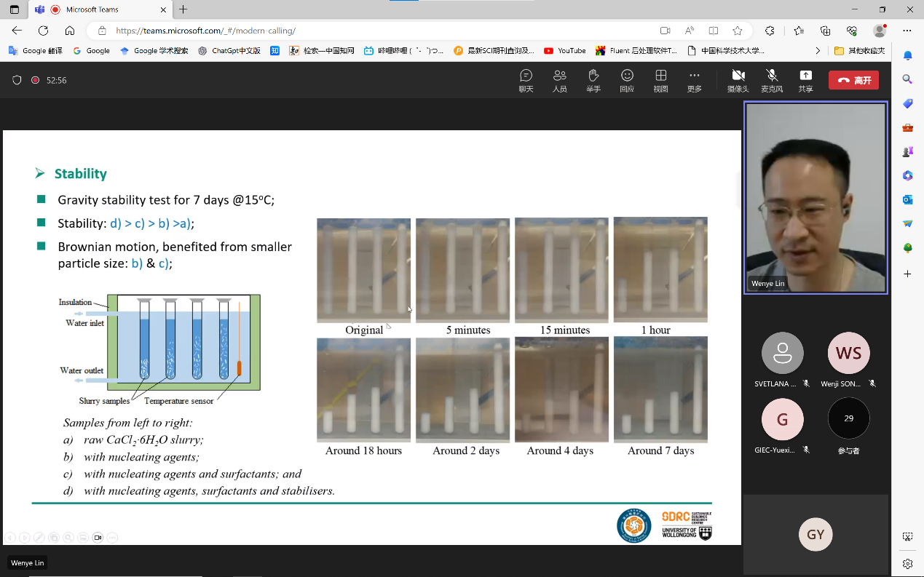
Task: Refresh the Teams page
Action: tap(43, 31)
